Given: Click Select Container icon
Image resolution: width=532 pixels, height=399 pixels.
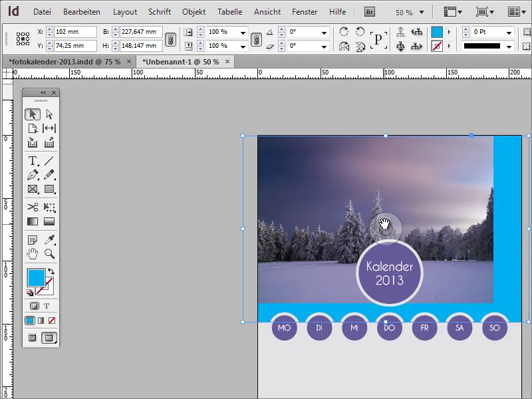Looking at the screenshot, I should pyautogui.click(x=400, y=32).
